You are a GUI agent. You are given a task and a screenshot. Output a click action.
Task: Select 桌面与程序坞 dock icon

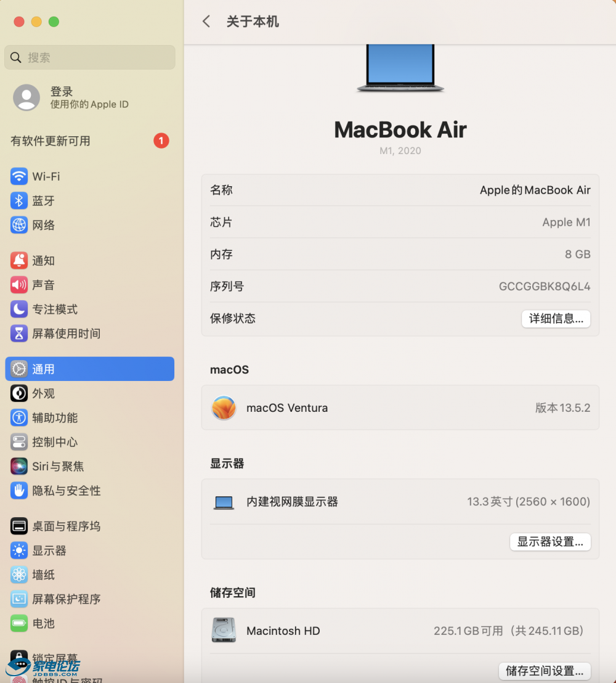[18, 526]
